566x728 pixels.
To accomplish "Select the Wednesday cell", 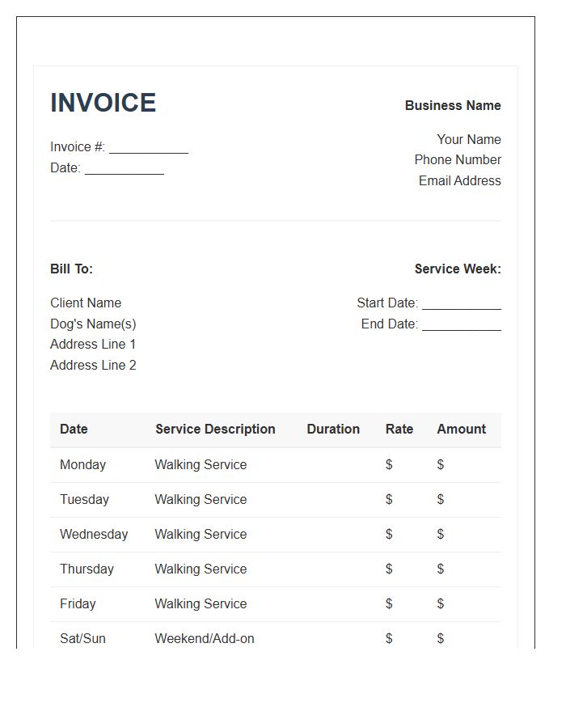I will pos(94,535).
